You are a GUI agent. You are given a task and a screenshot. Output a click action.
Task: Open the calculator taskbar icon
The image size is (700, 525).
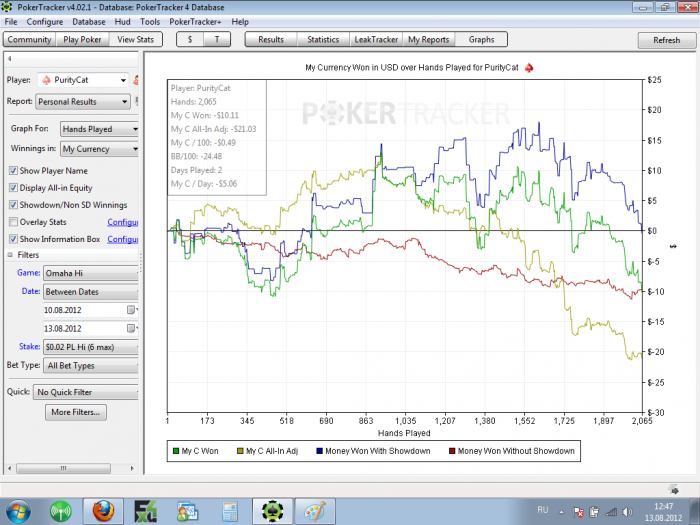click(x=230, y=512)
